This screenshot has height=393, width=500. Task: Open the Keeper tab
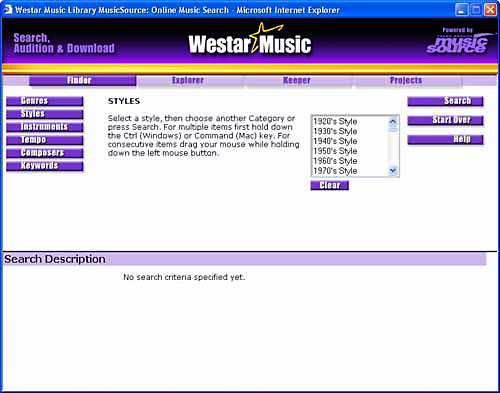(298, 80)
